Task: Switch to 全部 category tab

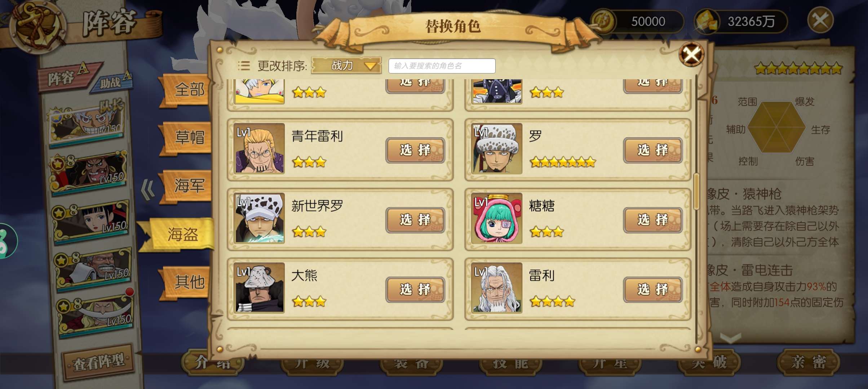Action: tap(187, 90)
